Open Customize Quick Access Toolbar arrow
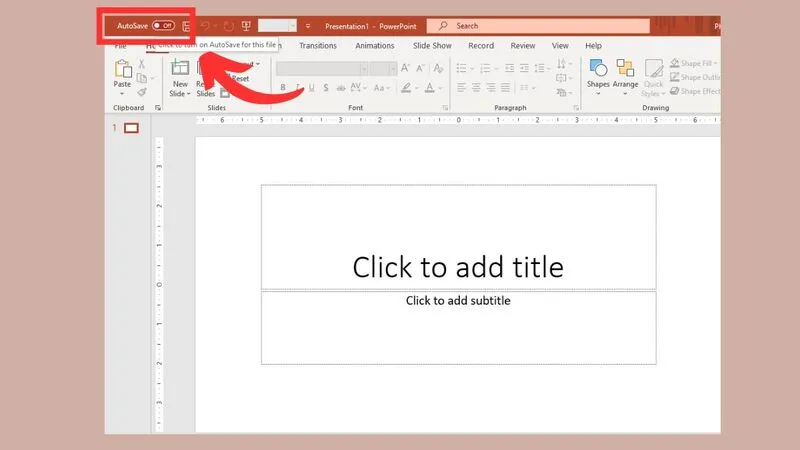800x450 pixels. click(x=308, y=26)
